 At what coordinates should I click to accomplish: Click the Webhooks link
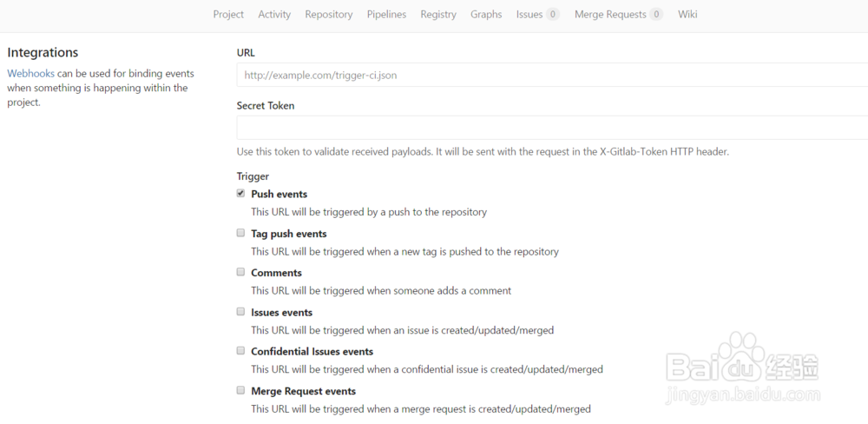(30, 74)
